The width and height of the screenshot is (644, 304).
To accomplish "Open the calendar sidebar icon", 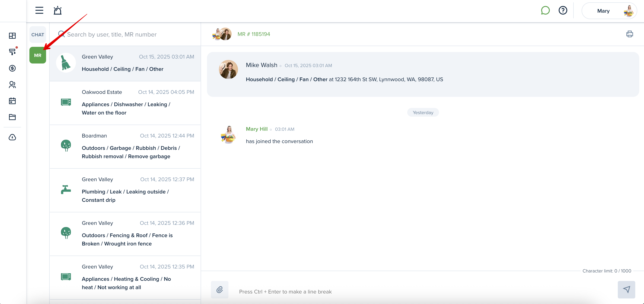I will [x=12, y=101].
